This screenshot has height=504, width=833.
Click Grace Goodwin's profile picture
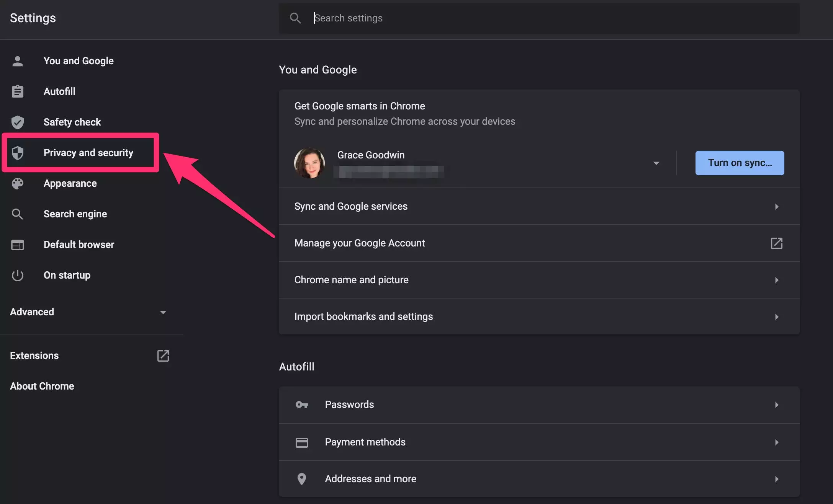(x=309, y=163)
